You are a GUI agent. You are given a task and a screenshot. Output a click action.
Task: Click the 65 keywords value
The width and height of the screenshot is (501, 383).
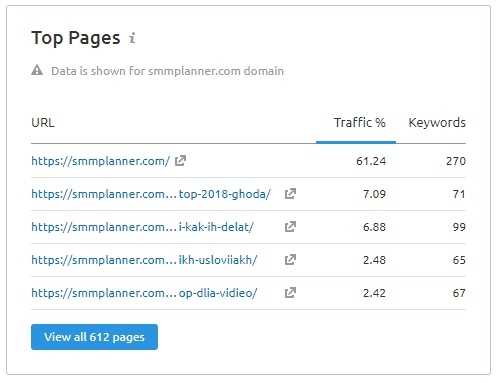[459, 260]
